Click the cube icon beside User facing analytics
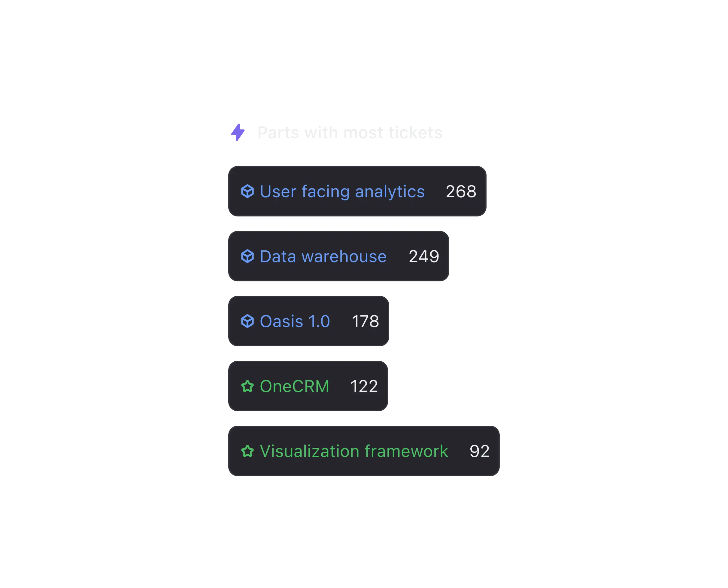 tap(247, 191)
